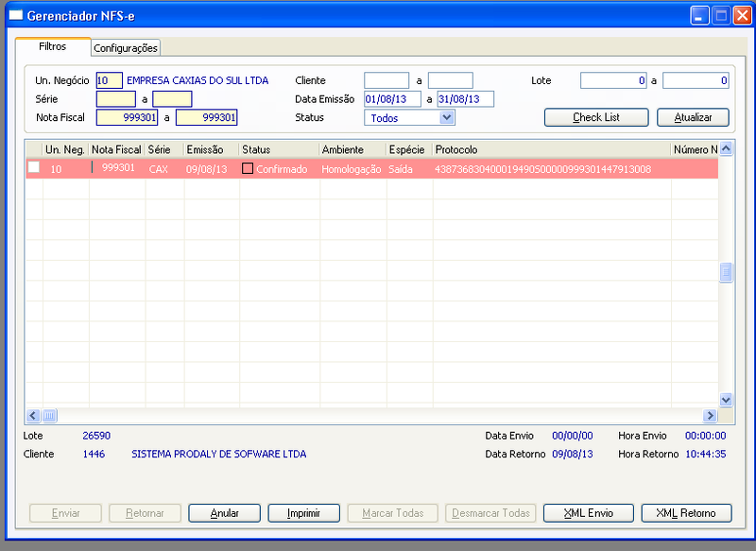
Task: Focus the Un. Negócio field with 10
Action: [110, 80]
